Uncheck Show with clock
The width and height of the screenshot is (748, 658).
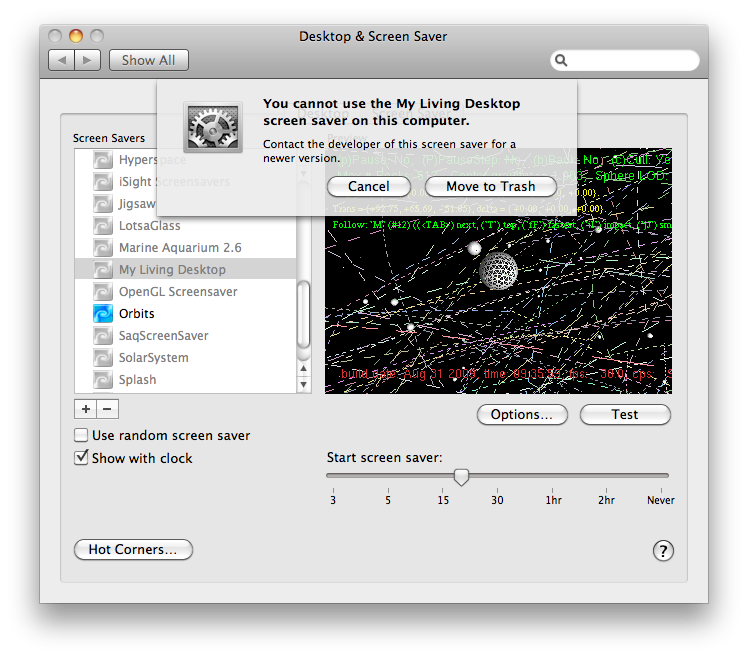point(82,458)
